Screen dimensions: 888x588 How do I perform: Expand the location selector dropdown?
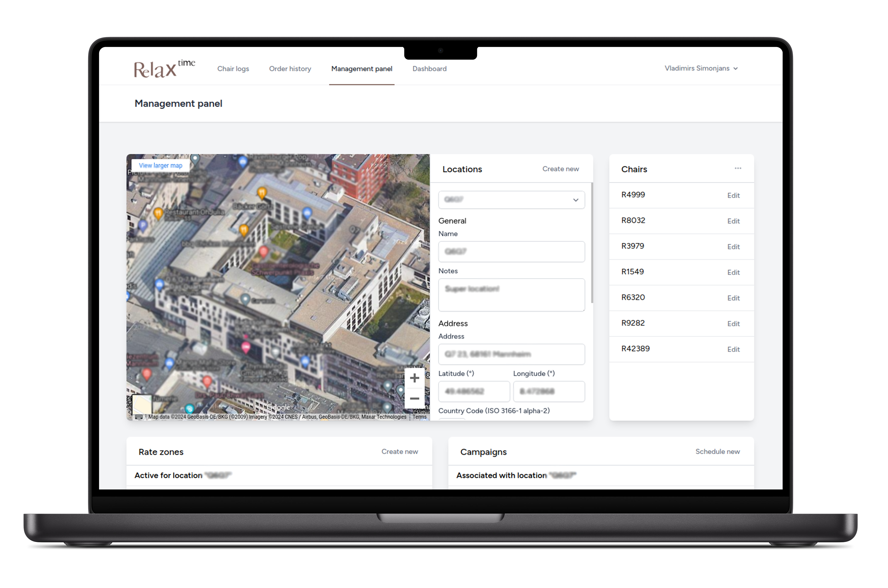point(511,200)
